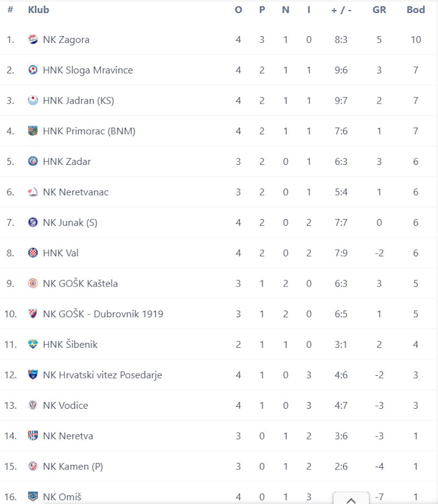
Task: Click the HNK Sloga Mravince crest icon
Action: pyautogui.click(x=33, y=70)
